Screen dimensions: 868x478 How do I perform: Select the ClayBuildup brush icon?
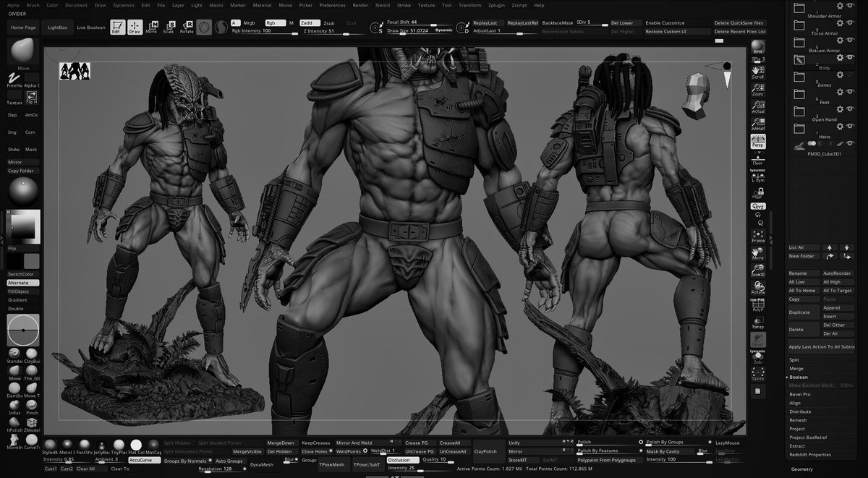(x=32, y=355)
